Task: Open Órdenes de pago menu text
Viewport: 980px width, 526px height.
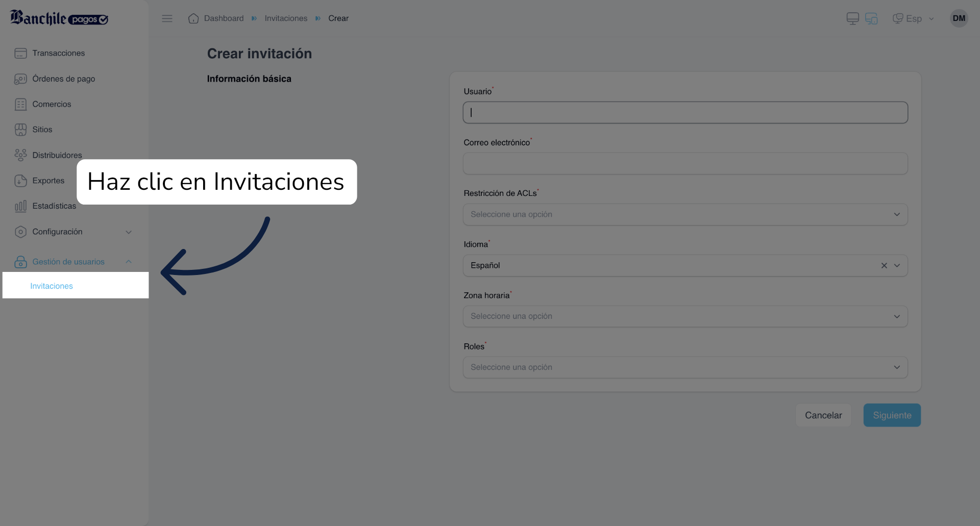Action: [x=64, y=79]
